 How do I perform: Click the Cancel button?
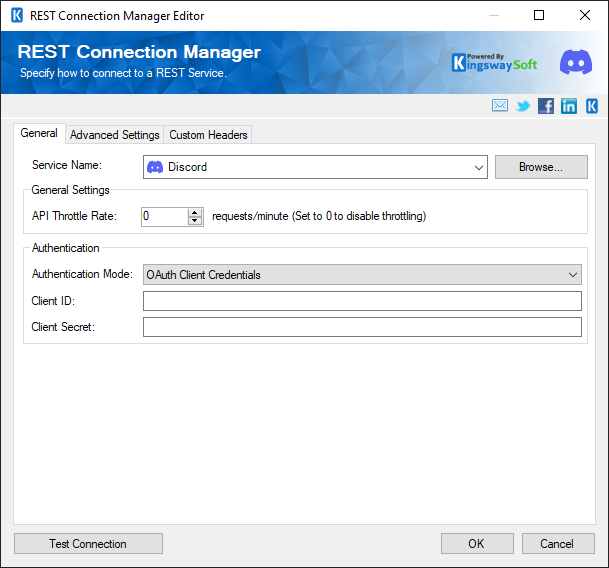click(558, 544)
